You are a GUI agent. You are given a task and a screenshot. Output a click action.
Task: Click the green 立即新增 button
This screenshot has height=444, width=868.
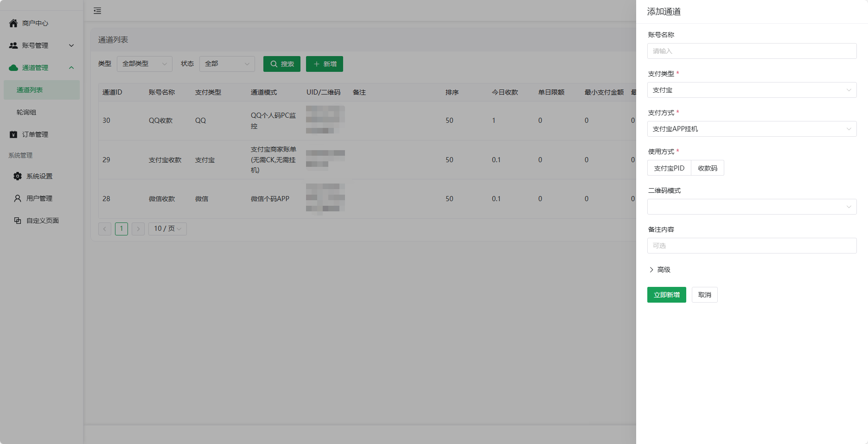[x=666, y=295]
